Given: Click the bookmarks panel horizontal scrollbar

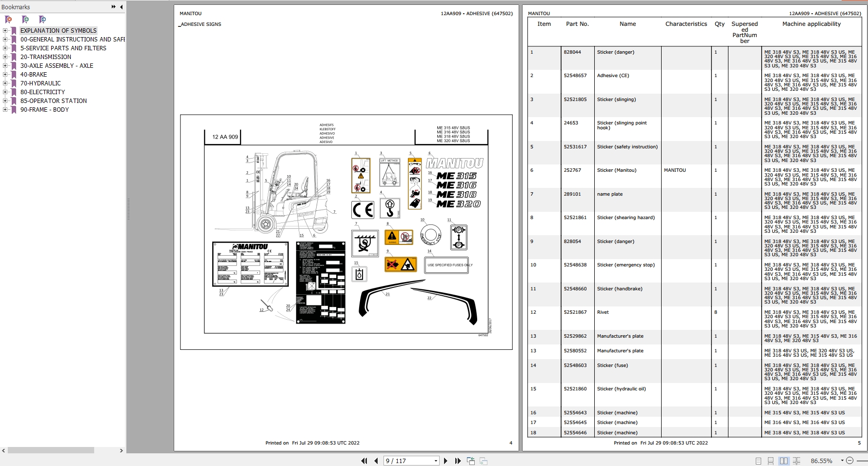Looking at the screenshot, I should (51, 450).
